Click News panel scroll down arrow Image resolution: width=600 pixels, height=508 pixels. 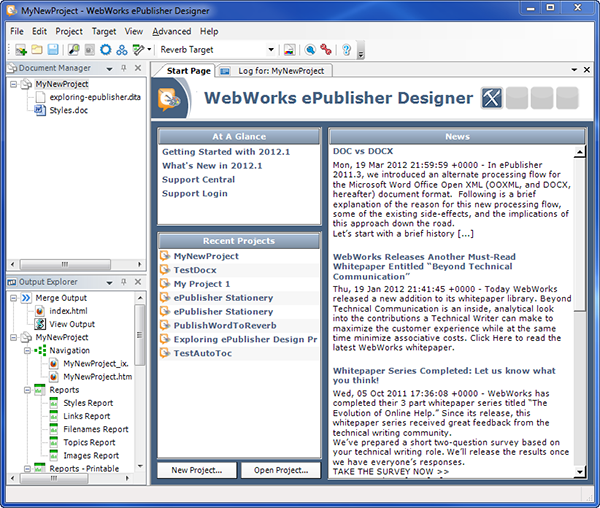coord(580,472)
